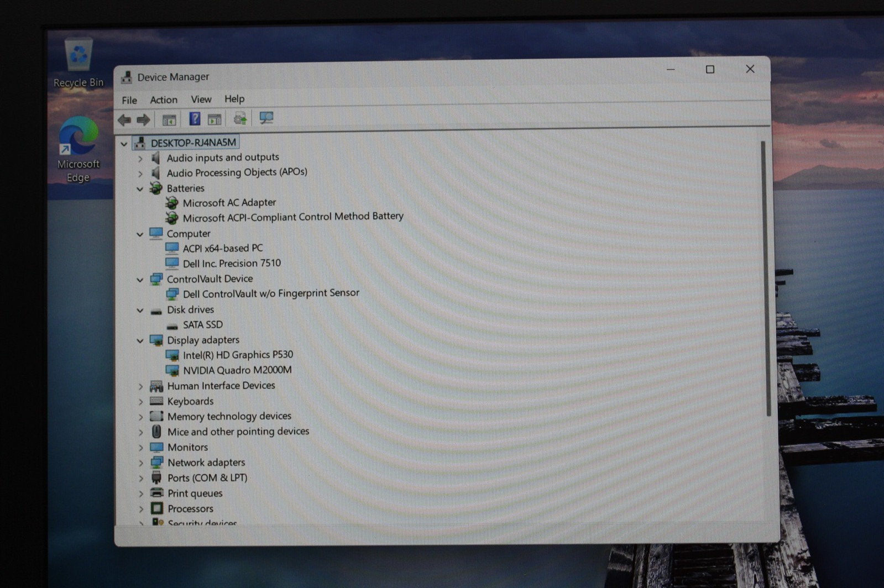Click the Microsoft AC Adapter battery icon
Image resolution: width=884 pixels, height=588 pixels.
coord(172,203)
